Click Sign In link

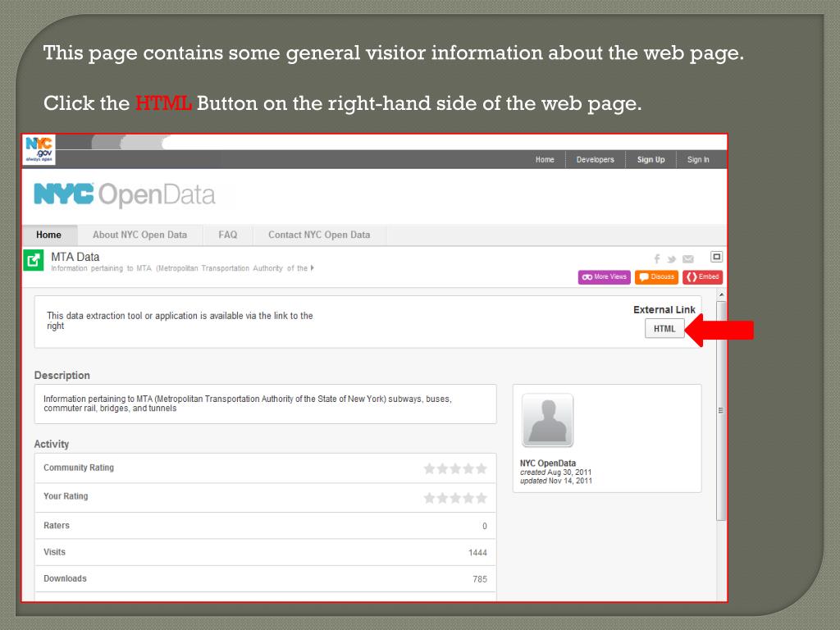click(x=698, y=160)
